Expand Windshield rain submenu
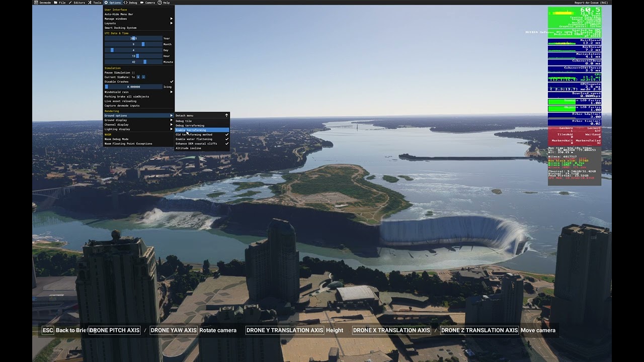This screenshot has height=362, width=644. coord(138,92)
